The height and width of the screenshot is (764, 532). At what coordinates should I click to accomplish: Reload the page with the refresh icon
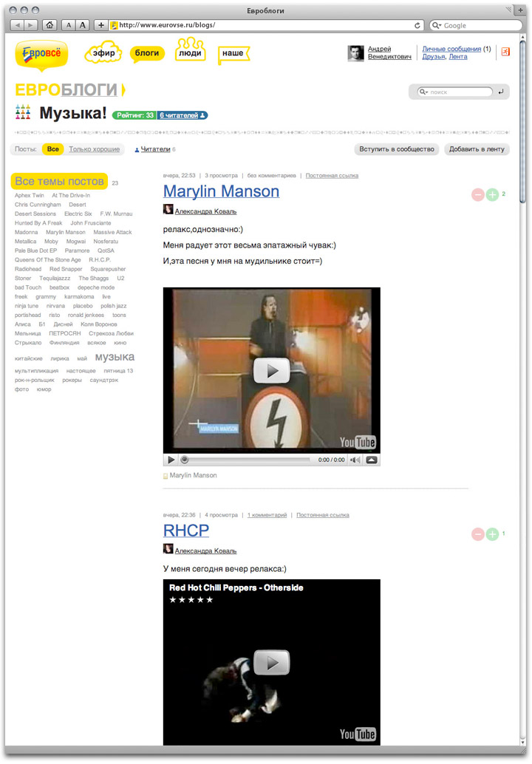pyautogui.click(x=418, y=25)
